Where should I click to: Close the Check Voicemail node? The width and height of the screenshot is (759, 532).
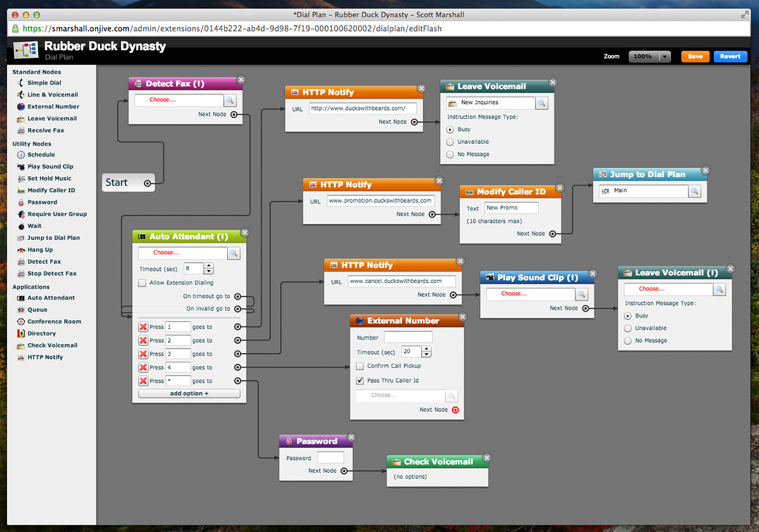pos(487,458)
